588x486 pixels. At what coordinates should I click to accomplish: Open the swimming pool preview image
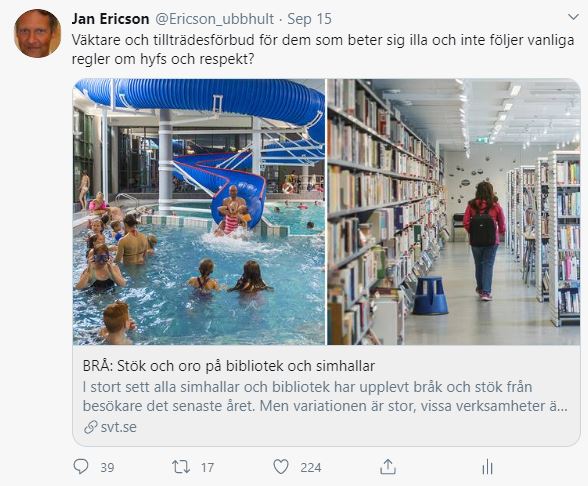tap(199, 212)
